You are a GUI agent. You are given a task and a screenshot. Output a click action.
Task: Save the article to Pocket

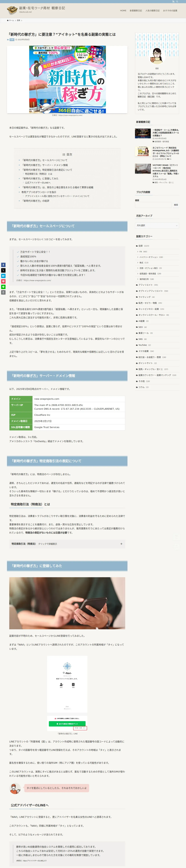tap(3, 281)
